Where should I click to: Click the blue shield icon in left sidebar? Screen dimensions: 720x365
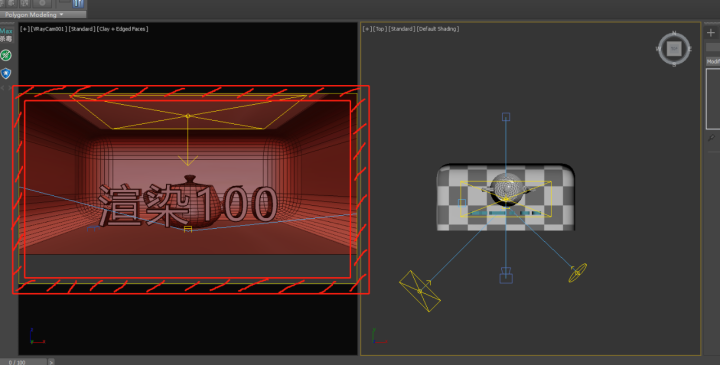click(x=6, y=73)
